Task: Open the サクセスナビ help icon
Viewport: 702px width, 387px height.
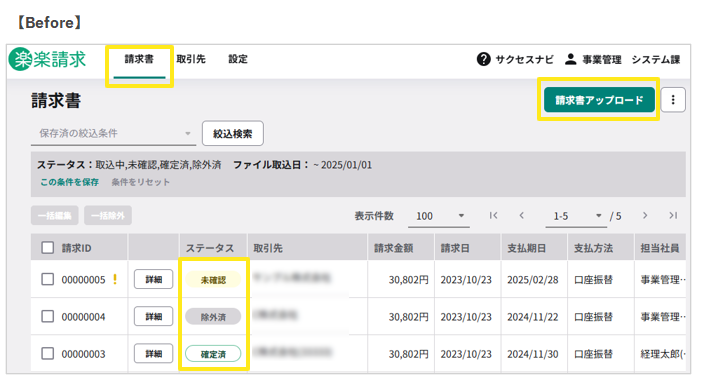Action: coord(484,59)
